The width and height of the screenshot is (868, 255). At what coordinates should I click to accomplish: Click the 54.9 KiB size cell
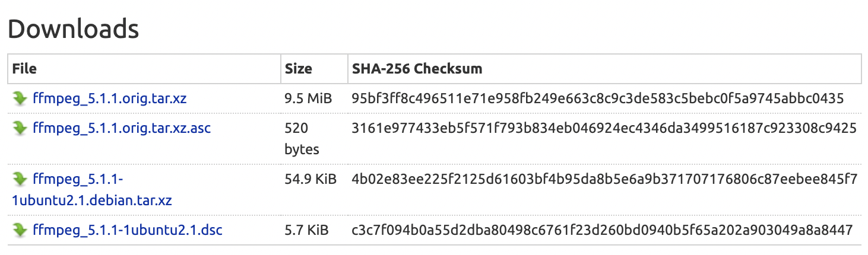pyautogui.click(x=311, y=179)
